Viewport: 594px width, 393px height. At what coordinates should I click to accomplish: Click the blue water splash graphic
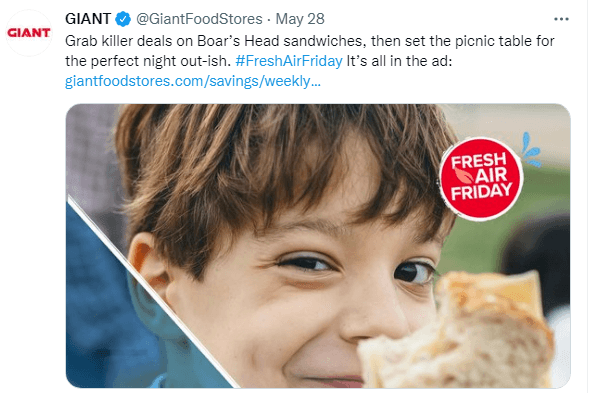[x=531, y=149]
